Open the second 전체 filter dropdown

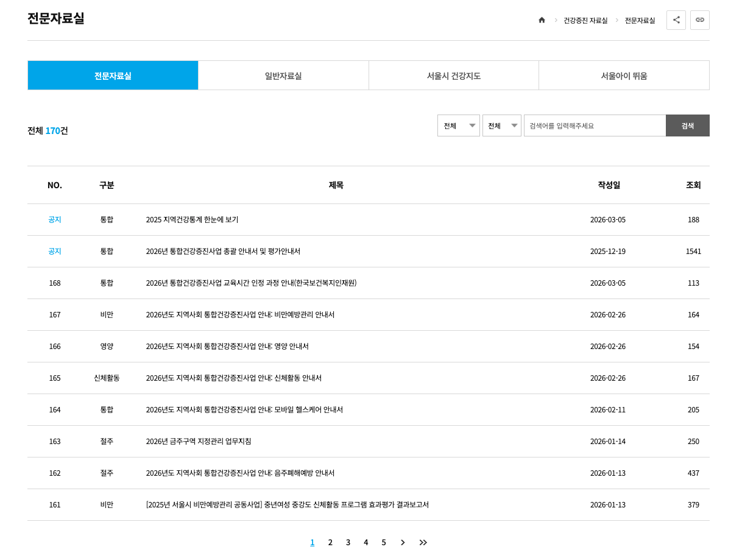click(x=501, y=125)
